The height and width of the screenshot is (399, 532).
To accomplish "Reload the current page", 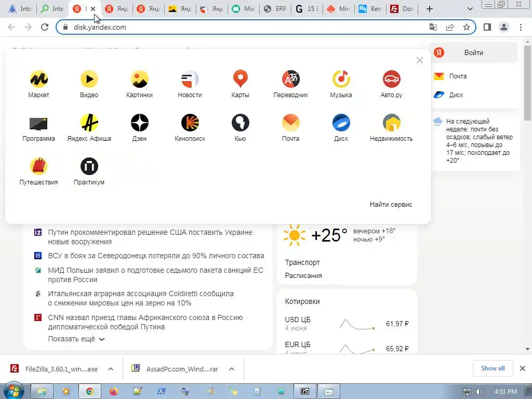I will coord(45,27).
